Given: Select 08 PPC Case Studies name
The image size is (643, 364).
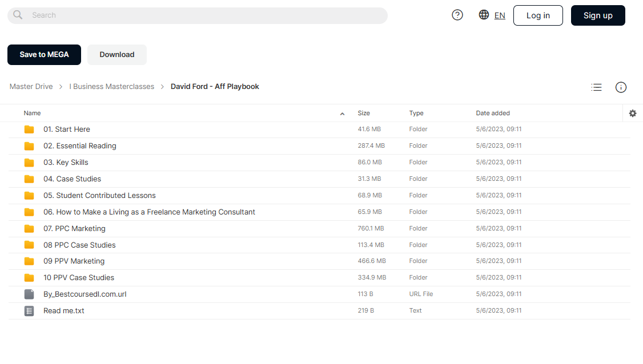Looking at the screenshot, I should pos(79,245).
